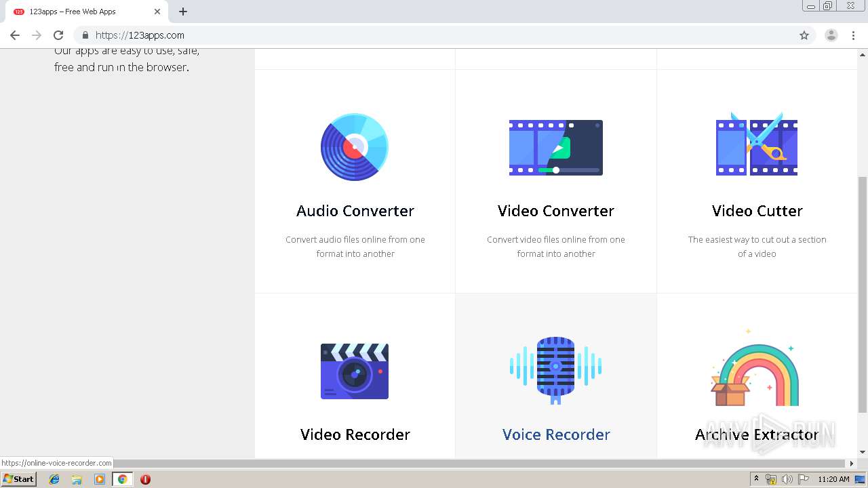The image size is (868, 488).
Task: Open the Video Converter filmstrip icon
Action: [556, 148]
